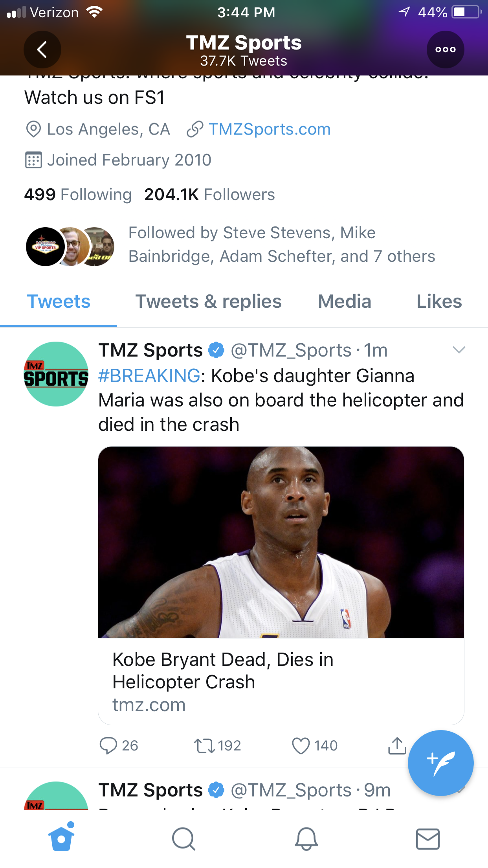
Task: Compose a new tweet with floating button
Action: 440,763
